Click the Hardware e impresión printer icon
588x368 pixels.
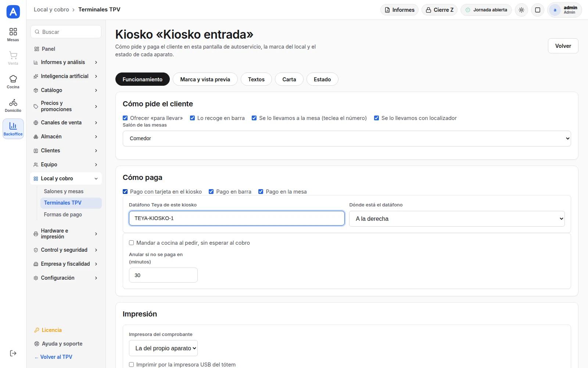point(36,234)
